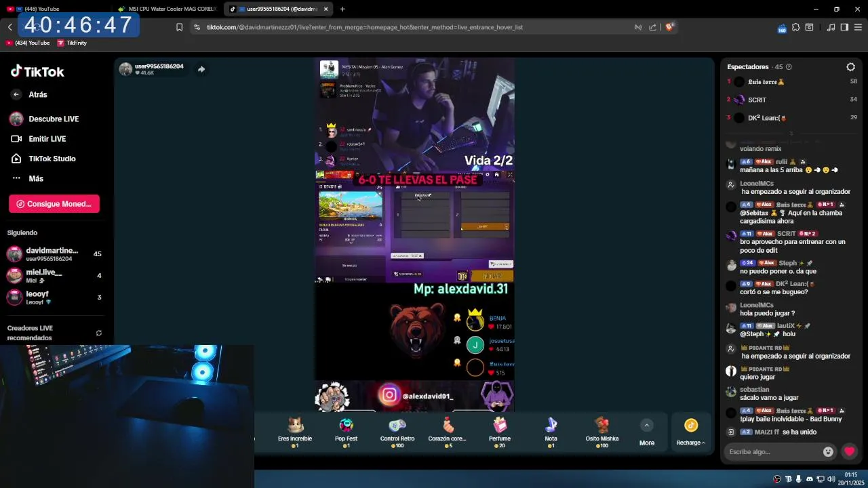Image resolution: width=868 pixels, height=488 pixels.
Task: Open the Recharge coins menu
Action: tap(691, 432)
